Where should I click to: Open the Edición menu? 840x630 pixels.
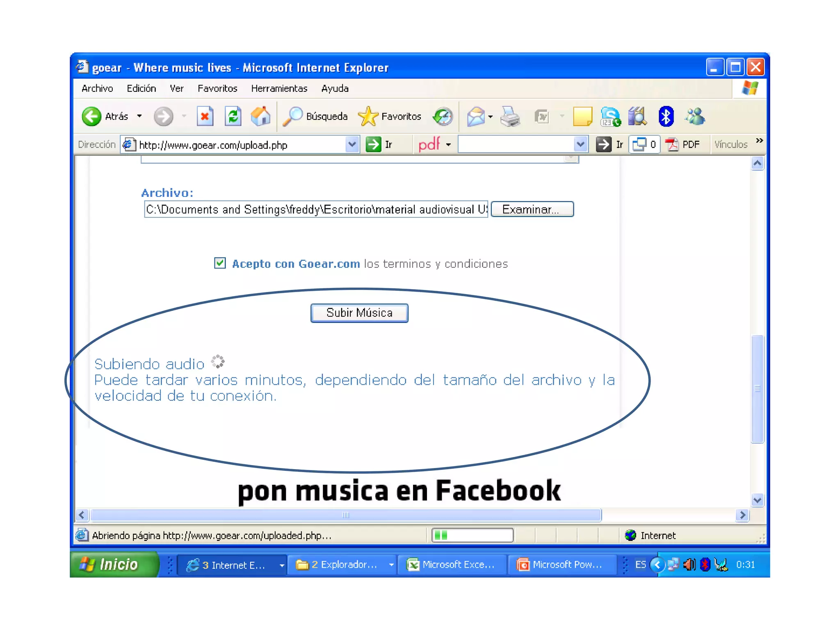[142, 89]
